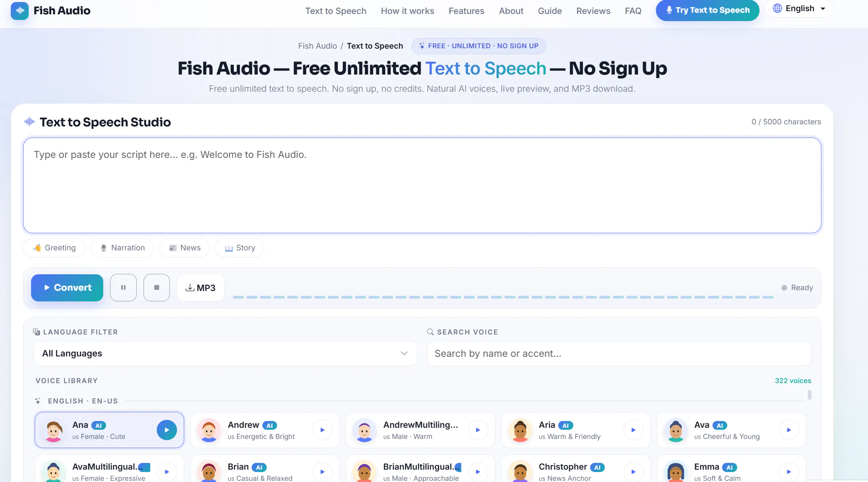The image size is (868, 482).
Task: Focus the script text area
Action: click(422, 185)
